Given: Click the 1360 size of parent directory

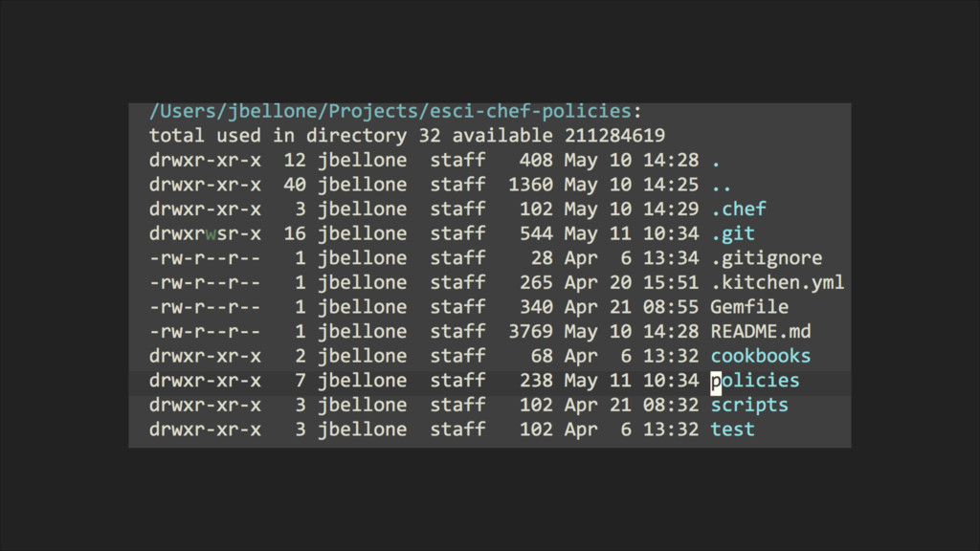Looking at the screenshot, I should coord(530,185).
